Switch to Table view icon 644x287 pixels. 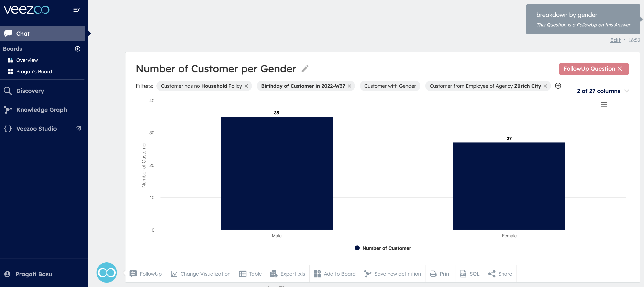click(243, 274)
